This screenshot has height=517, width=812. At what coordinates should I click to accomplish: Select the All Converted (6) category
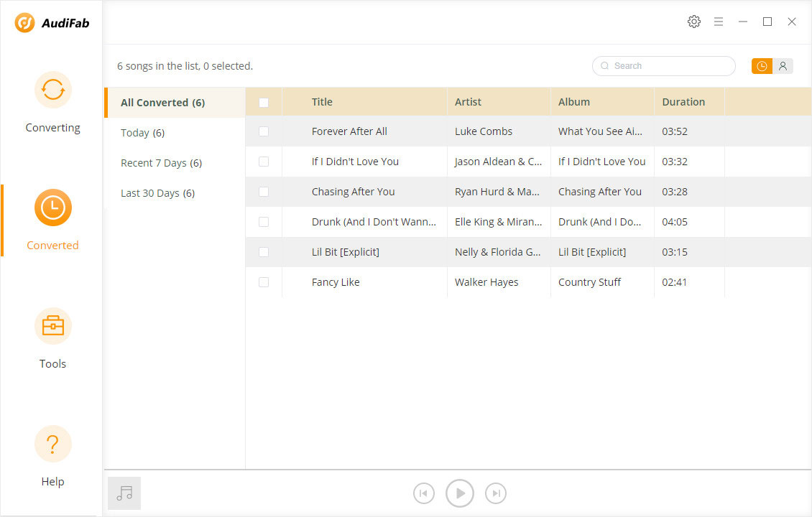click(x=175, y=103)
